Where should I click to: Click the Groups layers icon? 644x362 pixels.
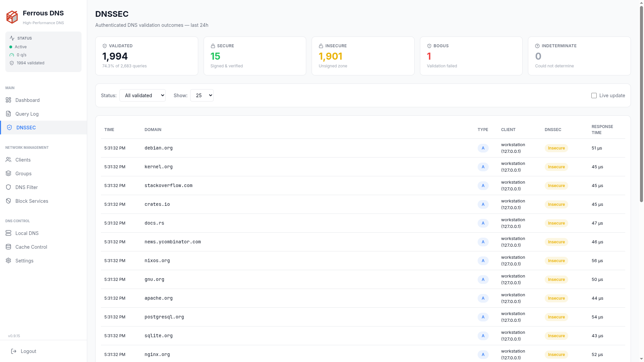pyautogui.click(x=8, y=174)
